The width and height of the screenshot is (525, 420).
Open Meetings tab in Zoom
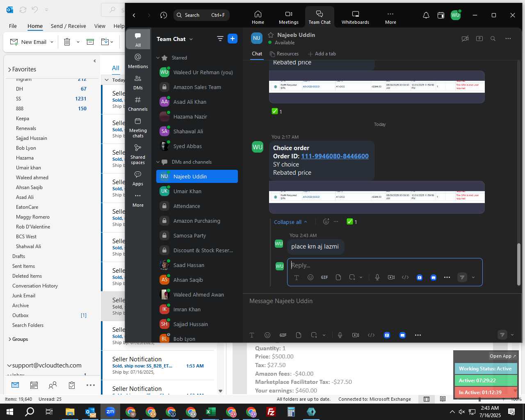[x=288, y=17]
